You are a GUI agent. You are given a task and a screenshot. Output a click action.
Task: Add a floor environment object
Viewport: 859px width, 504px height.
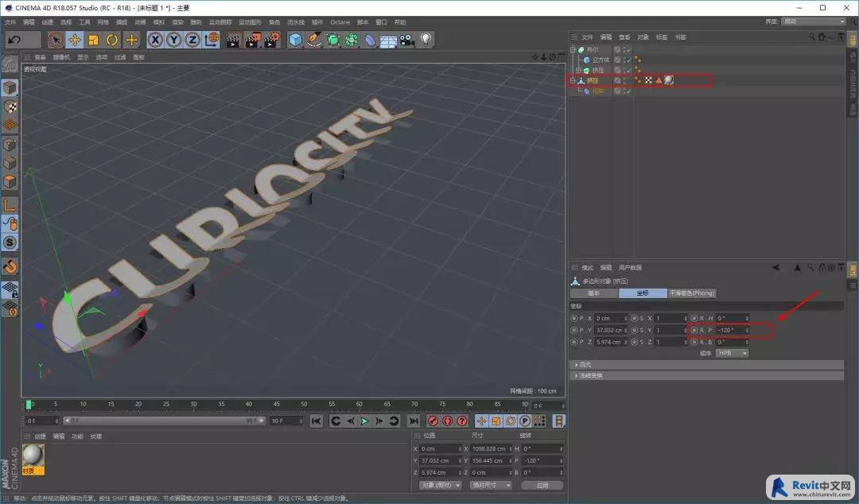click(388, 40)
